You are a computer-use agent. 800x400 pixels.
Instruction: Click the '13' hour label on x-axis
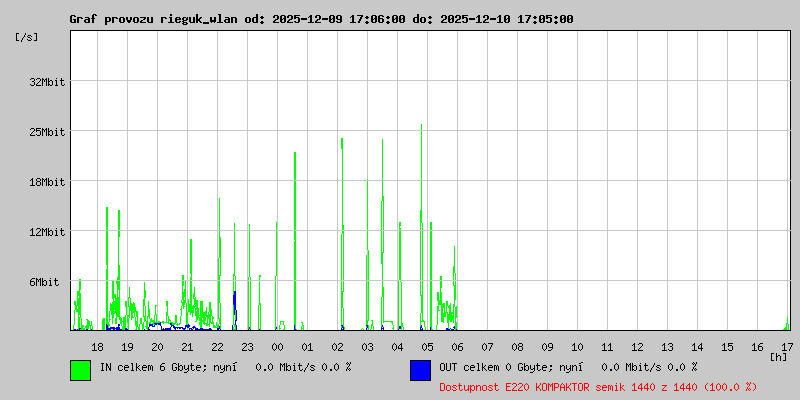tap(667, 347)
